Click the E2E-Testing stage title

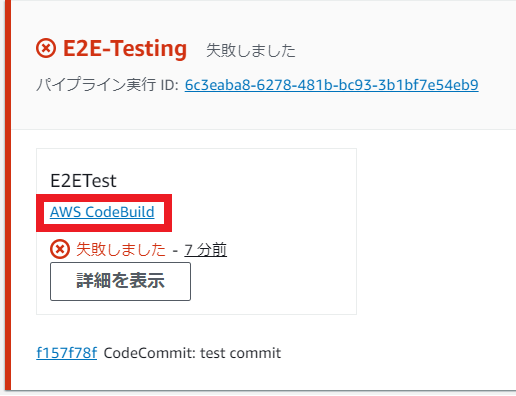(125, 49)
